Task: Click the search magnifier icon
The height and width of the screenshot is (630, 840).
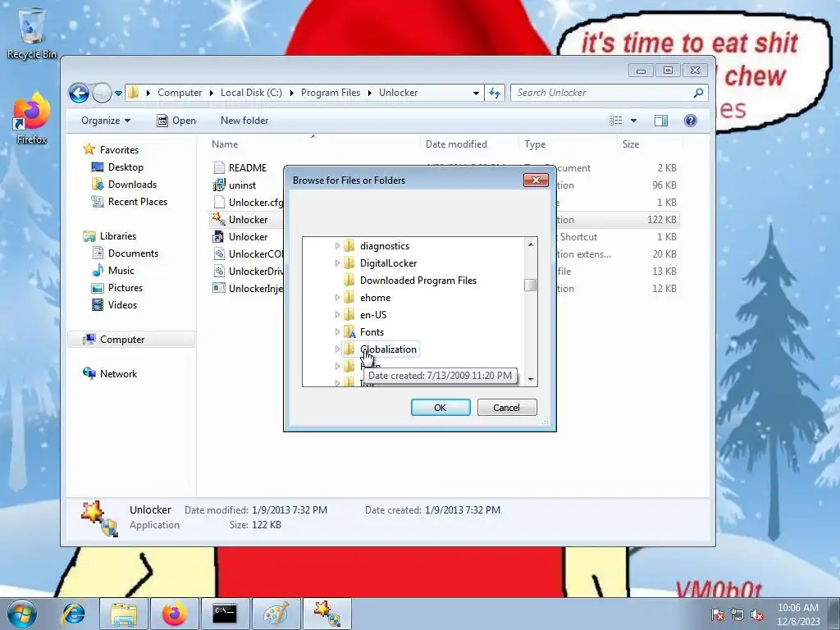Action: pos(698,93)
